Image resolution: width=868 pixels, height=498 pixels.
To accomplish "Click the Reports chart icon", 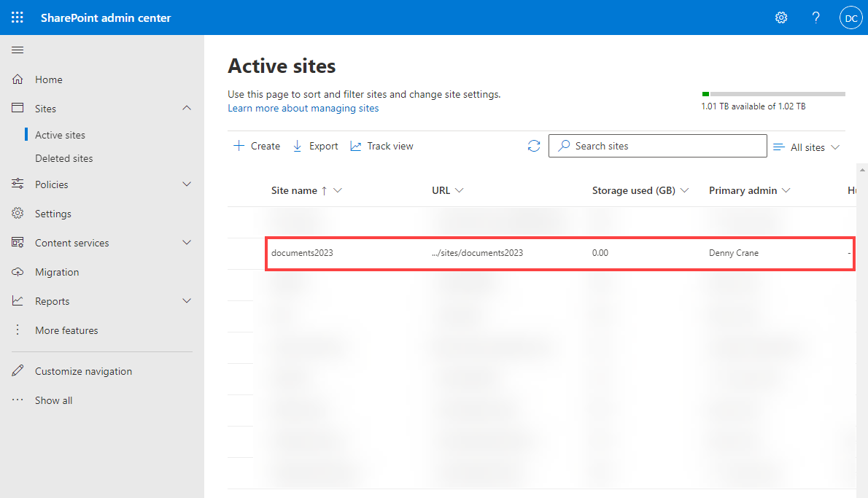I will click(18, 301).
